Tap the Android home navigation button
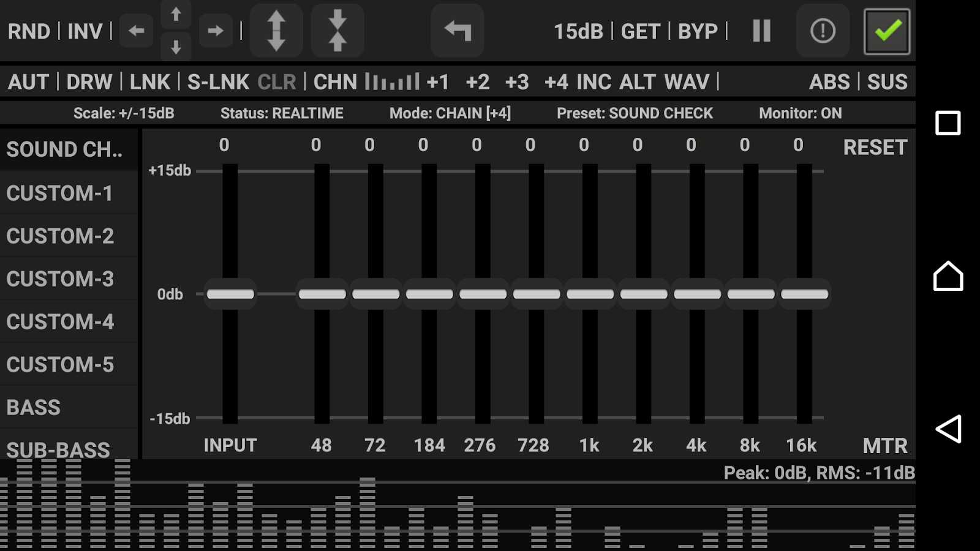980x551 pixels. pyautogui.click(x=948, y=276)
